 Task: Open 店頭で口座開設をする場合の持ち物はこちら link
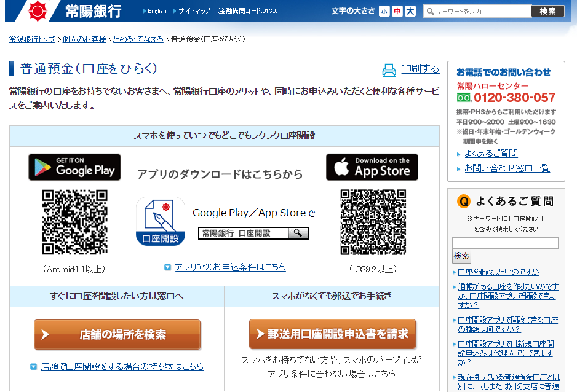pyautogui.click(x=122, y=367)
